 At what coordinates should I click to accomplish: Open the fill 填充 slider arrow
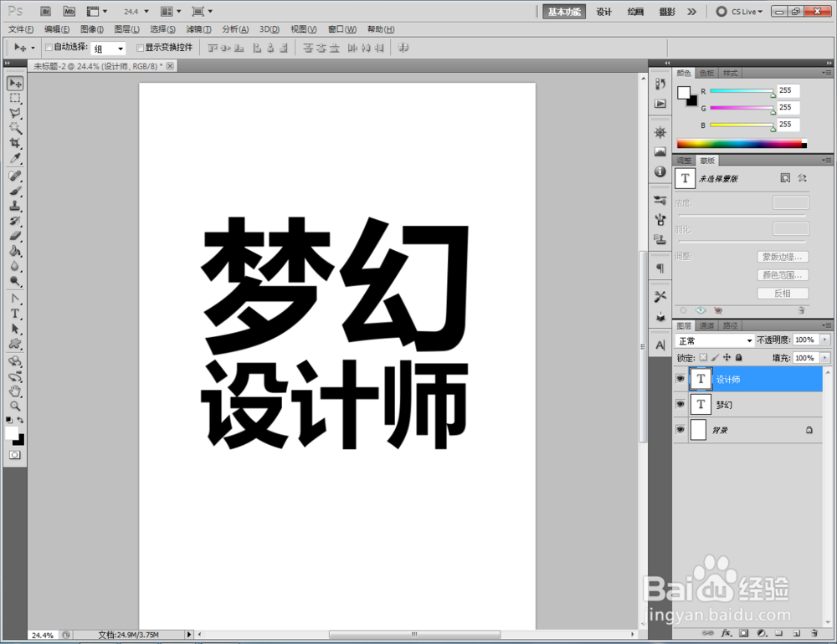pyautogui.click(x=825, y=357)
